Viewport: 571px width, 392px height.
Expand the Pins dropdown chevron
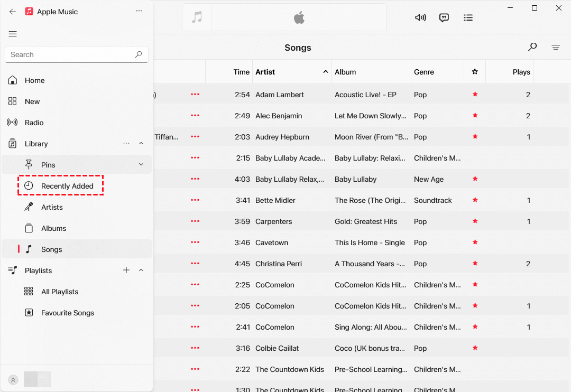141,164
